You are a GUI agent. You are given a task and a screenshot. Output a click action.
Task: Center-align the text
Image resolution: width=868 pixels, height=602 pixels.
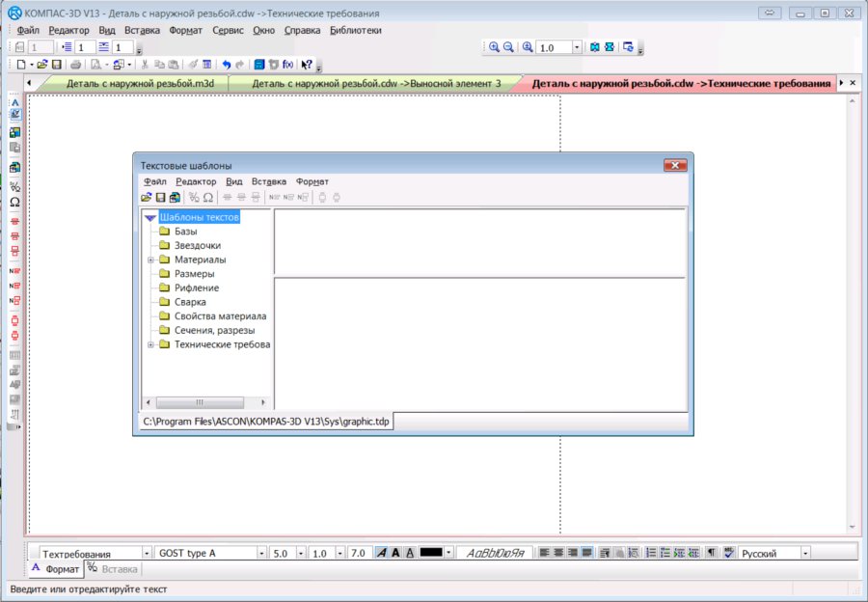pyautogui.click(x=559, y=553)
